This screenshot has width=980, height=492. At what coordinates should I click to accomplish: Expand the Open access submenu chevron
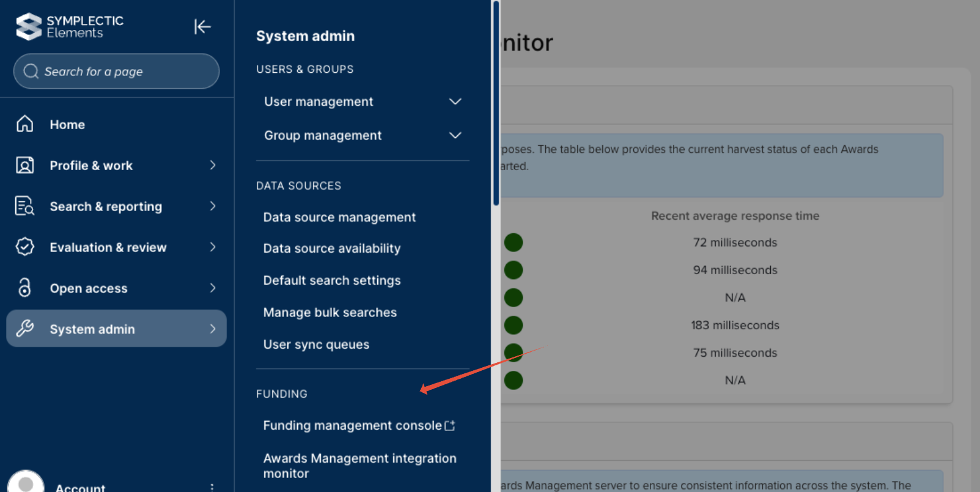click(x=213, y=288)
